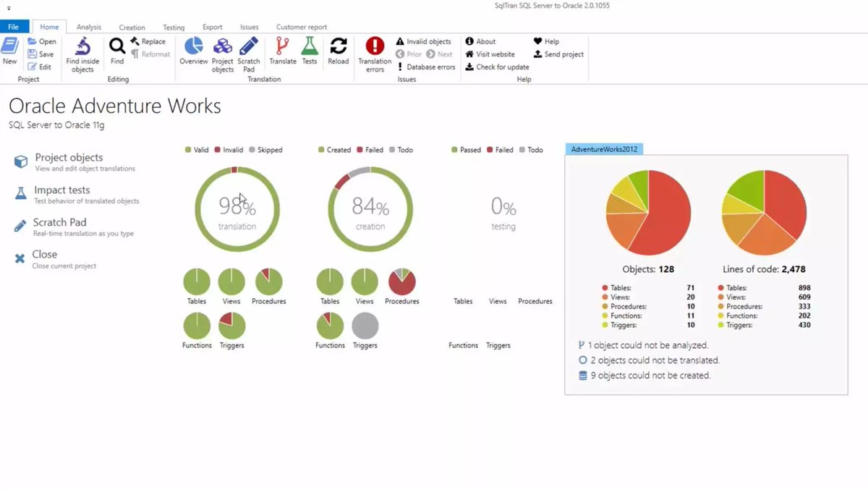Screen dimensions: 868x490
Task: Click the Valid legend green swatch
Action: click(188, 150)
